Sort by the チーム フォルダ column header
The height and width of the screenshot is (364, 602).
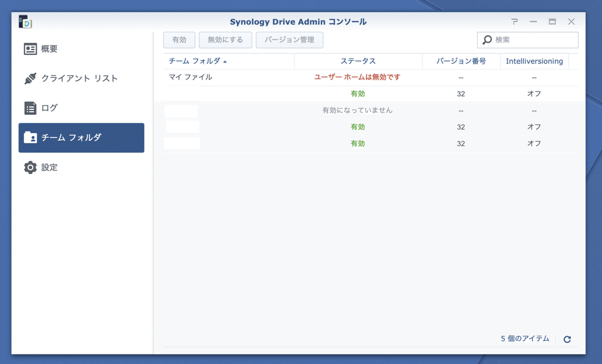[197, 61]
